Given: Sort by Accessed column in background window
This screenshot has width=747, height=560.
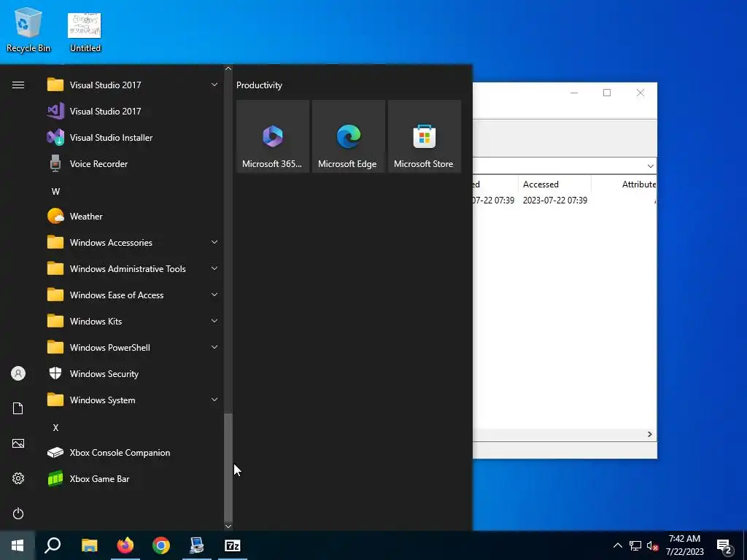Looking at the screenshot, I should coord(554,184).
